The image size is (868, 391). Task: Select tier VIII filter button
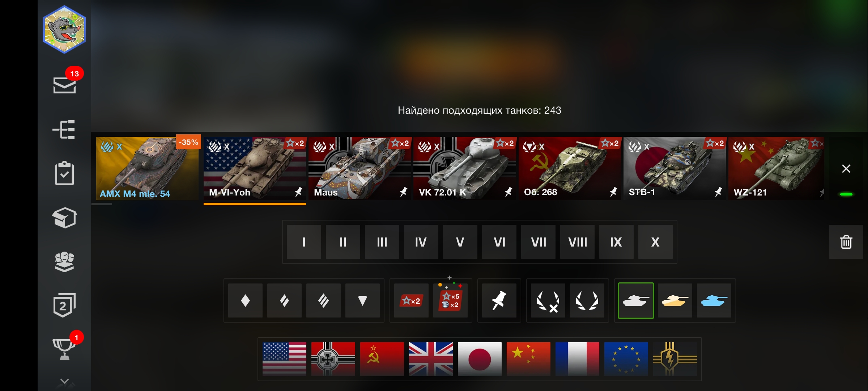point(577,242)
